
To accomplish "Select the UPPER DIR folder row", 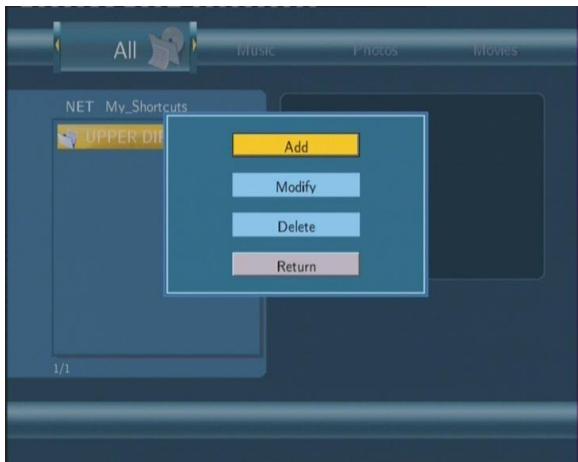I will 111,137.
